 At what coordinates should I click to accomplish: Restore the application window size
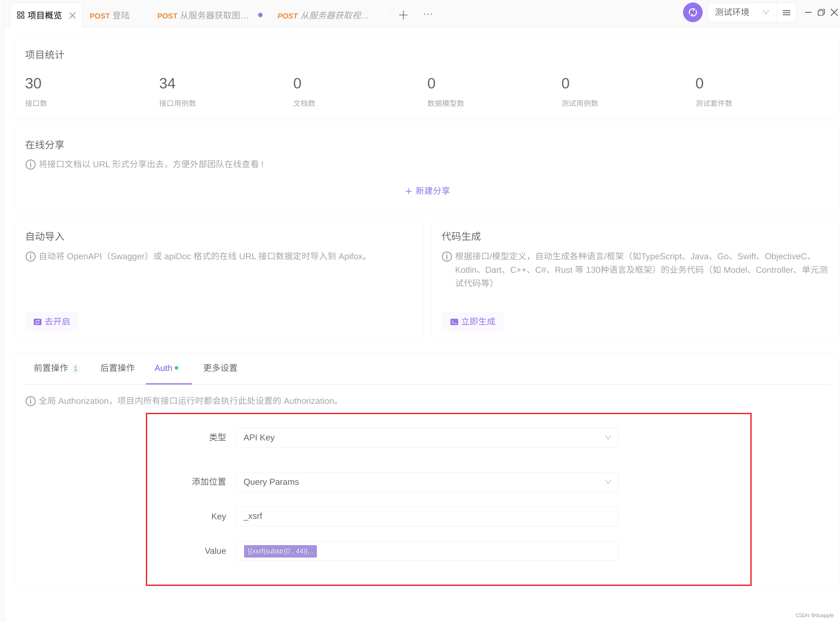click(x=821, y=13)
